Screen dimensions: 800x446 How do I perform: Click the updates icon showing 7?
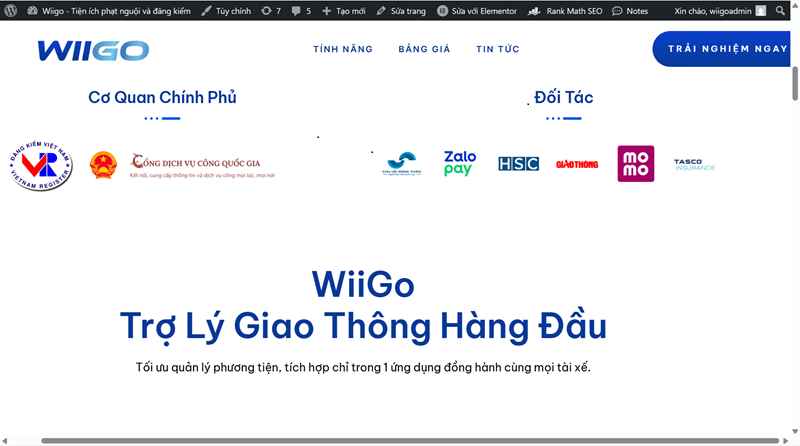(270, 10)
